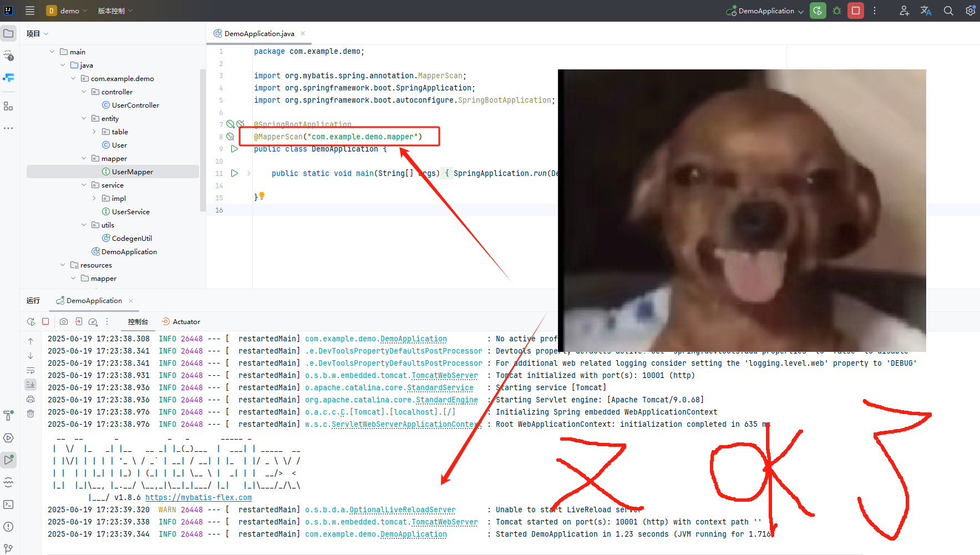980x555 pixels.
Task: Open the Terminal tool window icon
Action: point(8,504)
